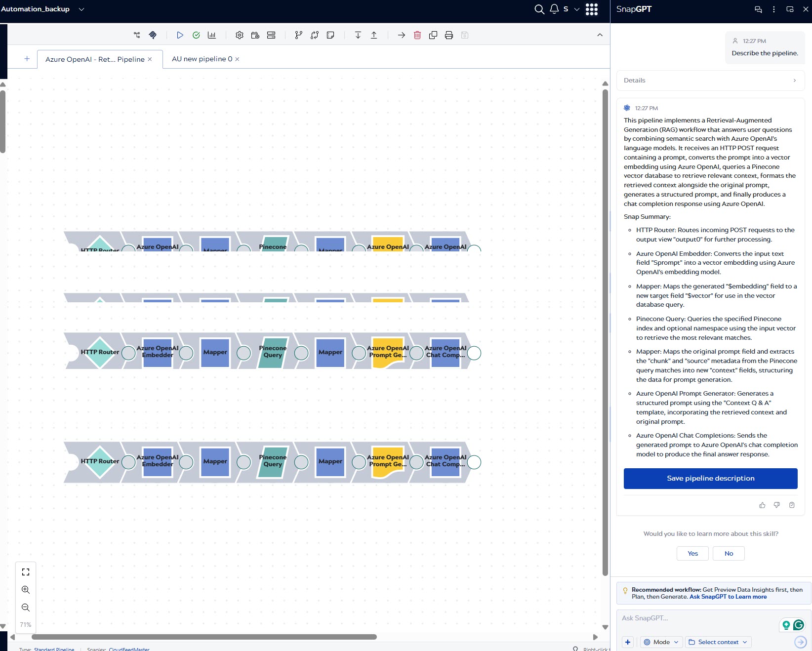Add a new pipeline tab with plus
812x651 pixels.
pyautogui.click(x=27, y=59)
